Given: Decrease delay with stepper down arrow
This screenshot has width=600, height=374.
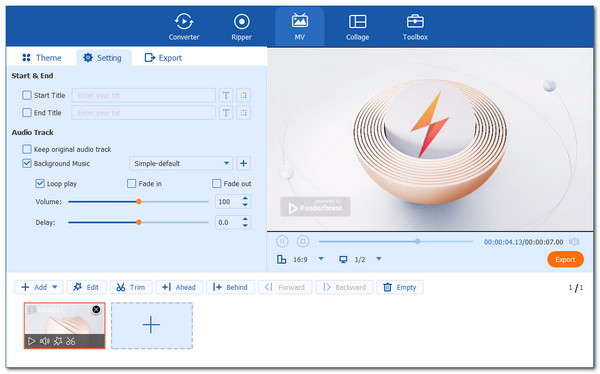Looking at the screenshot, I should [x=245, y=225].
